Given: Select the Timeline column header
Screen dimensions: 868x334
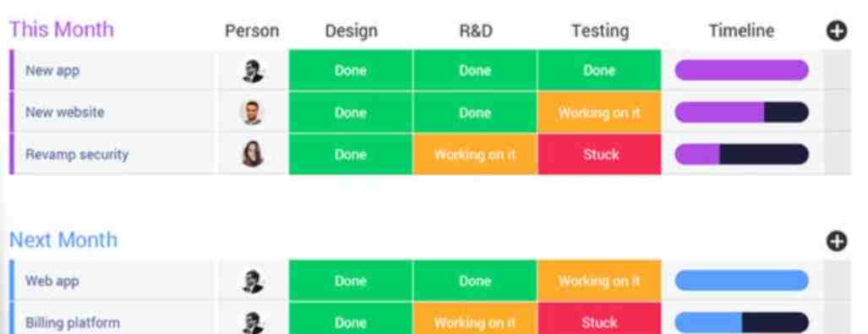Looking at the screenshot, I should click(x=741, y=31).
